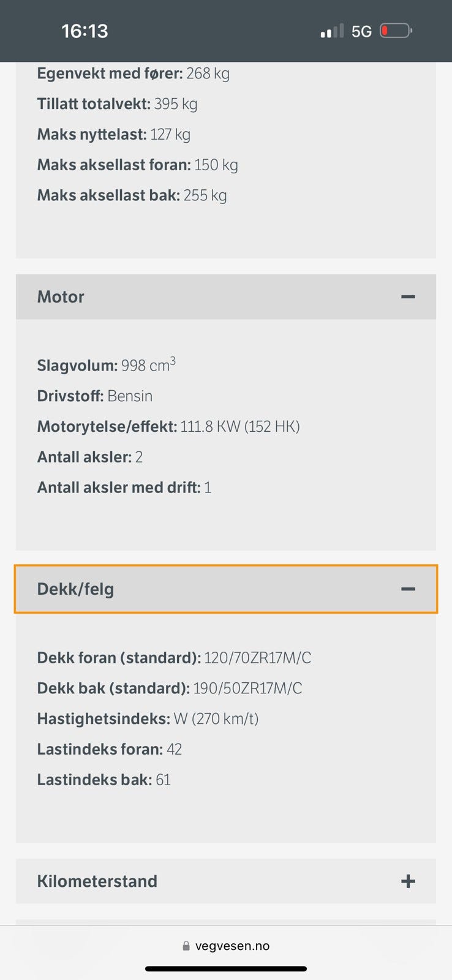Viewport: 452px width, 980px height.
Task: Tap the Dekk foran 120/70ZR17M/C value
Action: (x=257, y=658)
